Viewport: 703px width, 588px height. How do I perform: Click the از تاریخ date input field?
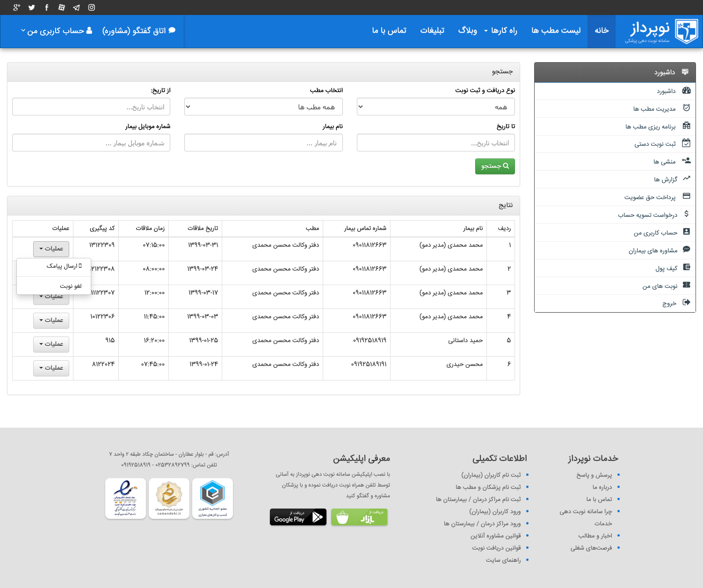[x=91, y=107]
